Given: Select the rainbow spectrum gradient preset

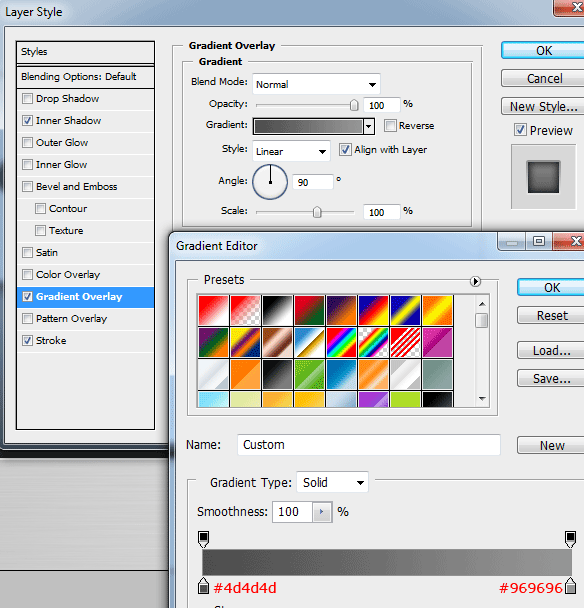Looking at the screenshot, I should [x=341, y=342].
